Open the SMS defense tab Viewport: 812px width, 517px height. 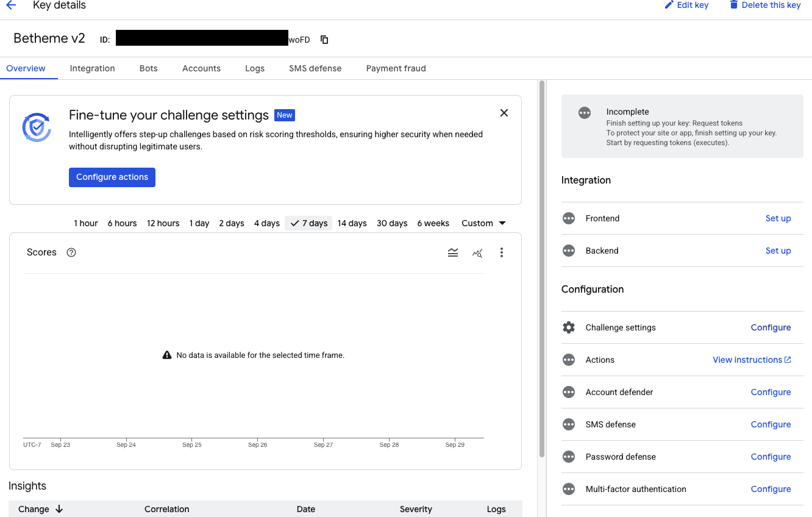coord(315,68)
